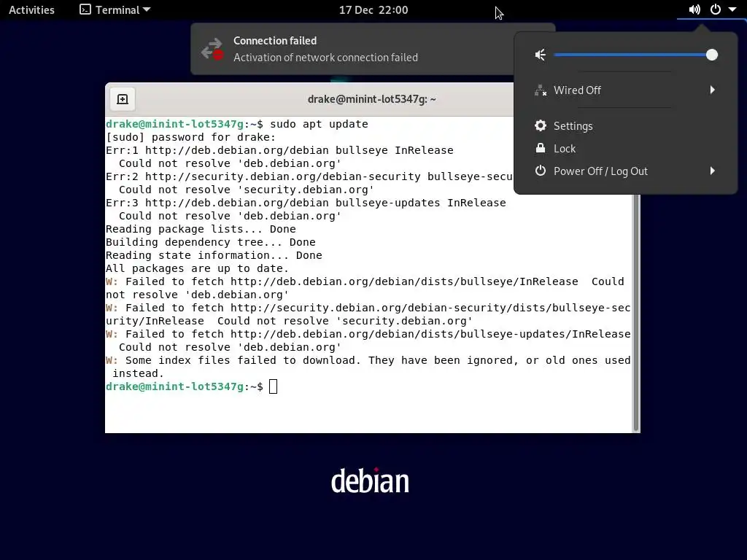Click 'Activation of network connection failed' text

click(325, 58)
